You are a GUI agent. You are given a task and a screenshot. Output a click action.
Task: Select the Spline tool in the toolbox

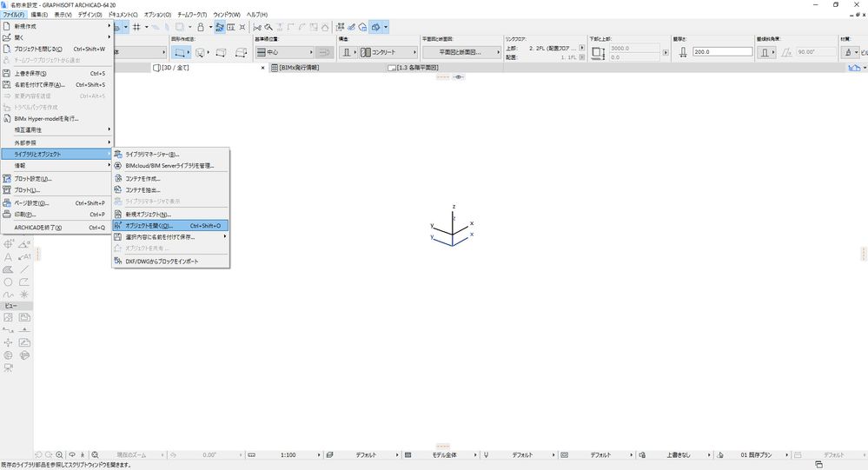point(9,295)
